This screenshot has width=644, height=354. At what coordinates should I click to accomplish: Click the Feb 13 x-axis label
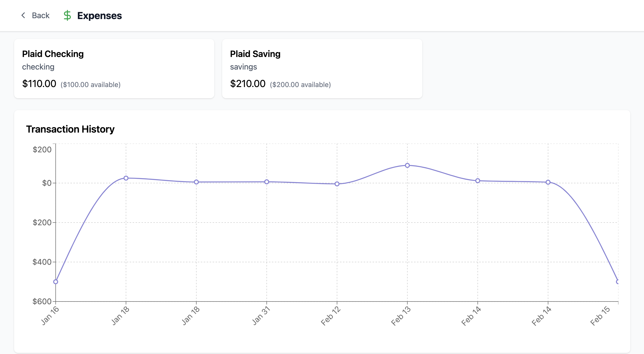tap(401, 316)
